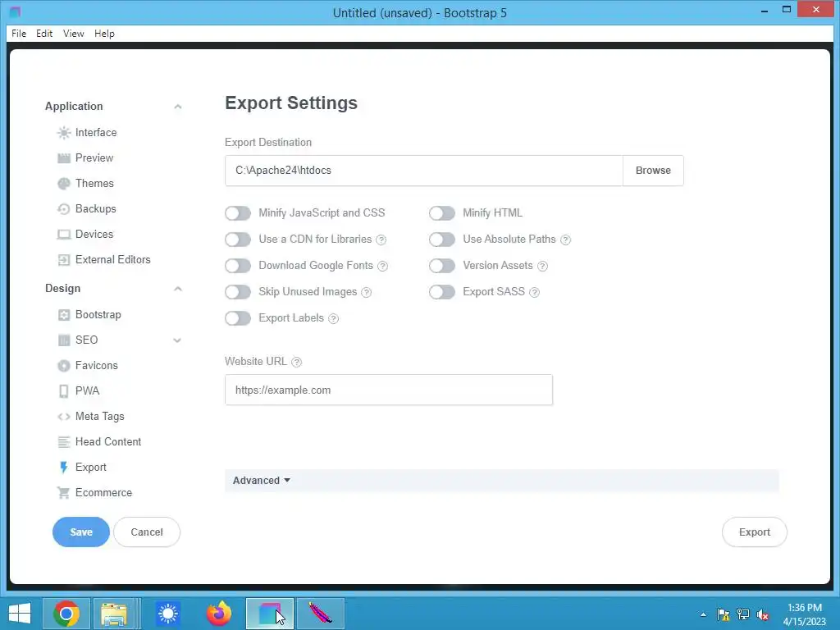This screenshot has width=840, height=630.
Task: Click help icon beside Use a CDN for Libraries
Action: (381, 240)
